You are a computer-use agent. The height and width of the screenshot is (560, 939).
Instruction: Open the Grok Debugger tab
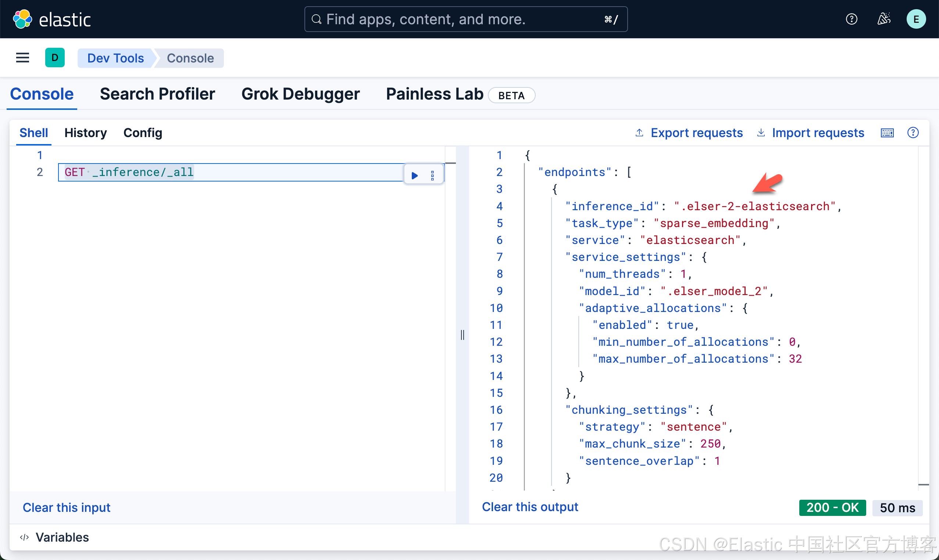300,94
